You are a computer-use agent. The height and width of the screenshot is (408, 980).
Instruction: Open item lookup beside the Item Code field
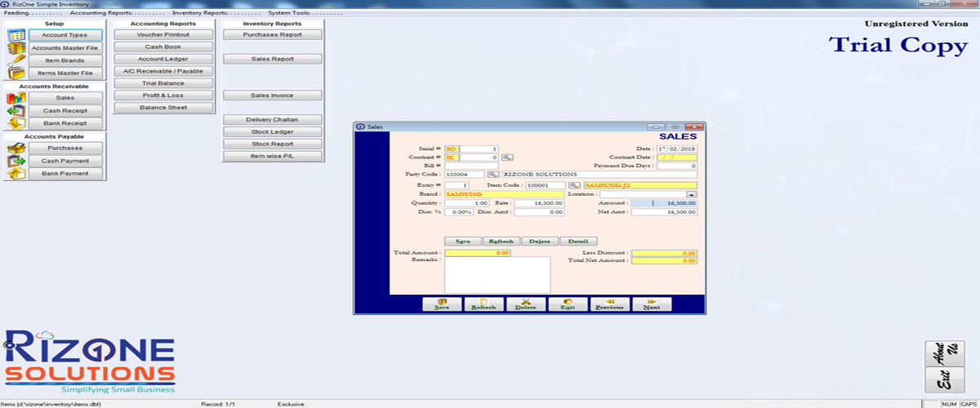click(574, 186)
